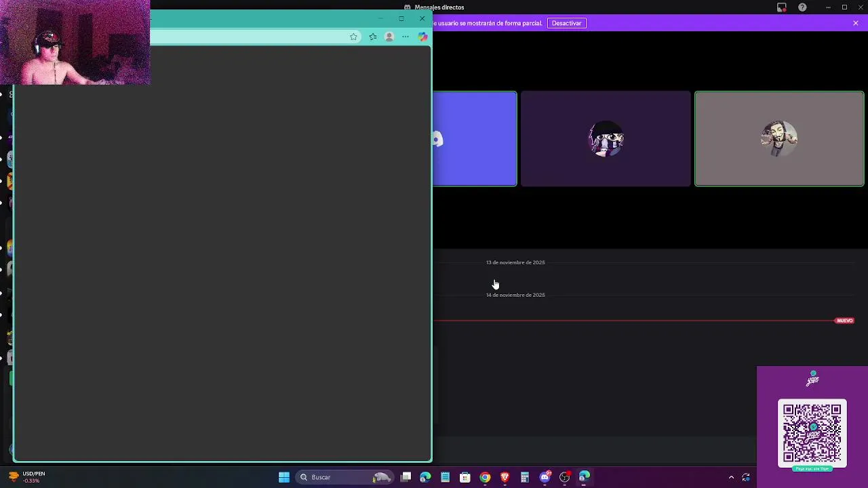Click the Desactivar button in purple banner
Image resolution: width=868 pixels, height=488 pixels.
click(566, 23)
